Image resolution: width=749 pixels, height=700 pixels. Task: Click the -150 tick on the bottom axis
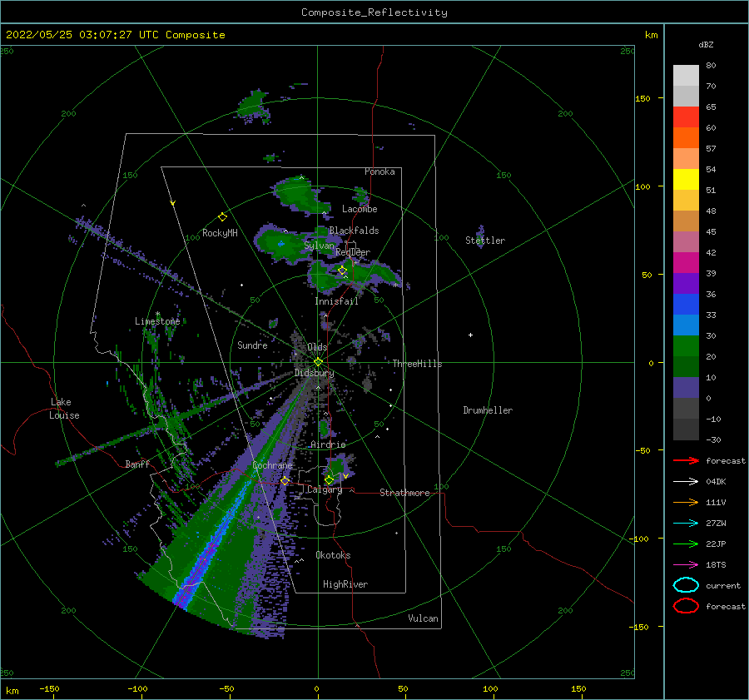coord(49,688)
